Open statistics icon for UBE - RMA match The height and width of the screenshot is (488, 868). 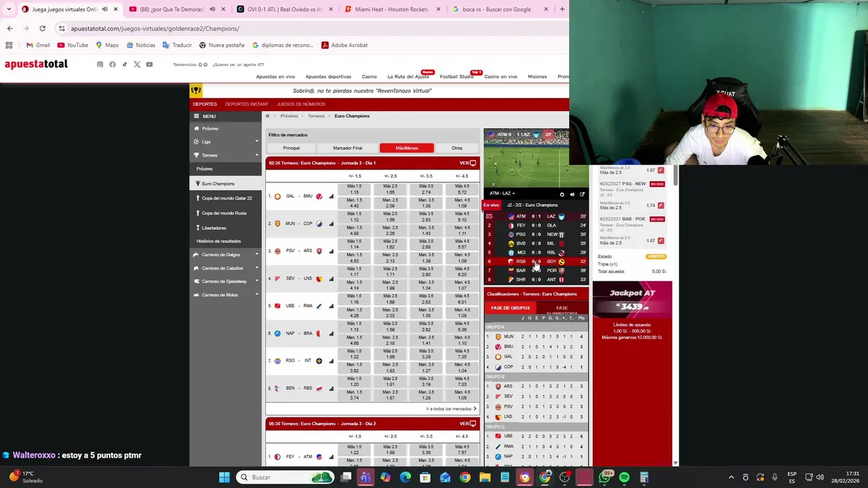[x=331, y=306]
